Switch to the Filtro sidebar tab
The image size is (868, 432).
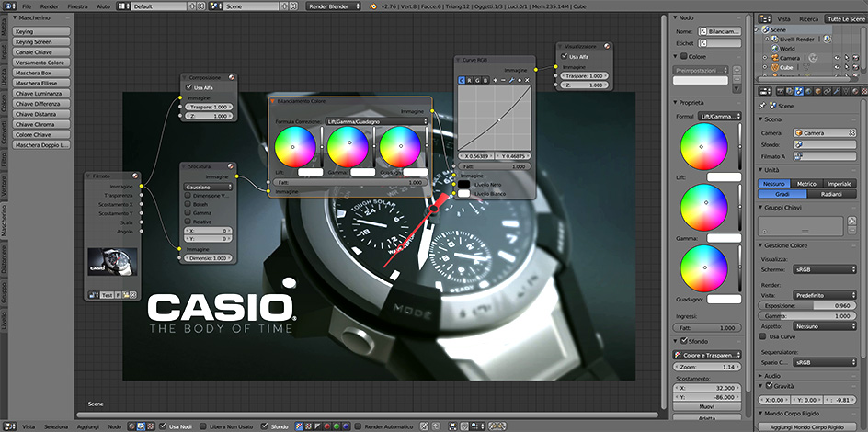coord(5,159)
